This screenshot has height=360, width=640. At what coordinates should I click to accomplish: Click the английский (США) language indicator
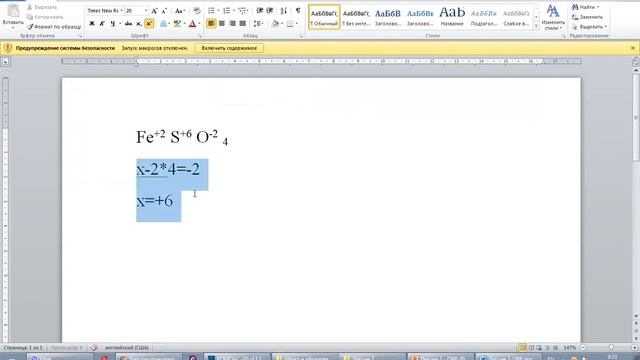click(127, 348)
